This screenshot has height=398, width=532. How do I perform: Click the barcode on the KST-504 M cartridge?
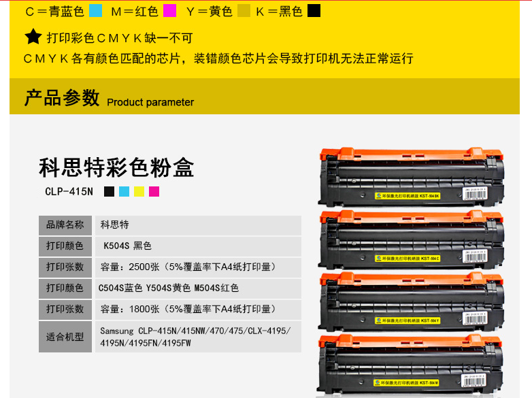click(474, 381)
